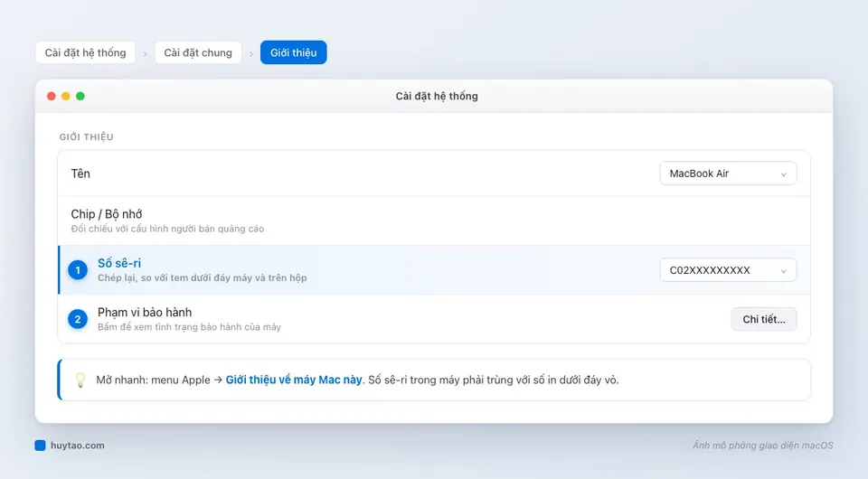The height and width of the screenshot is (479, 868).
Task: Click the Cài đặt hệ thống window title
Action: coord(437,96)
